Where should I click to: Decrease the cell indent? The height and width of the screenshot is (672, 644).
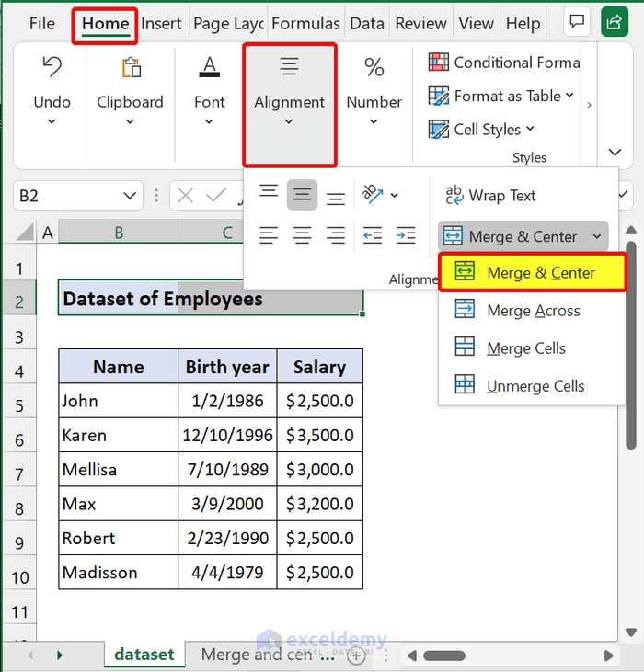373,234
